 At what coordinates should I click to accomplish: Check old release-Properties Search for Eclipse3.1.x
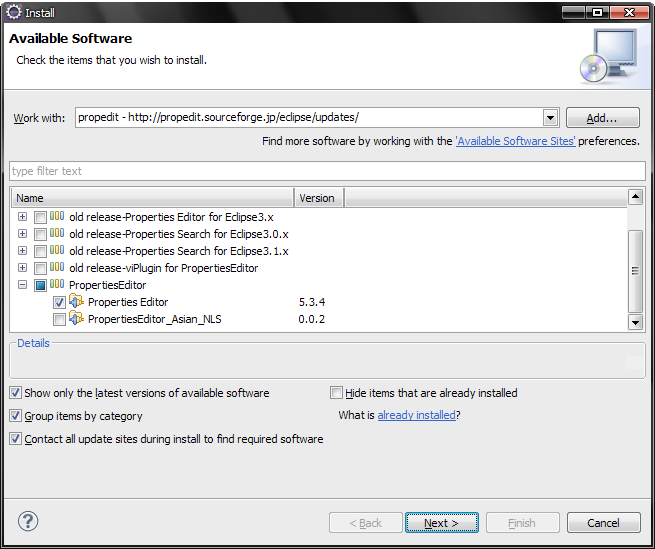click(x=41, y=251)
